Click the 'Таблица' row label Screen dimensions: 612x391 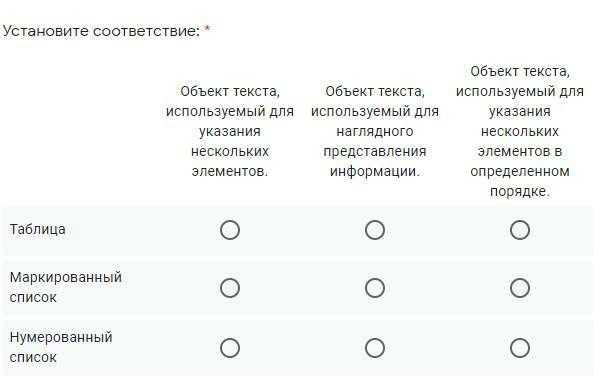[37, 229]
